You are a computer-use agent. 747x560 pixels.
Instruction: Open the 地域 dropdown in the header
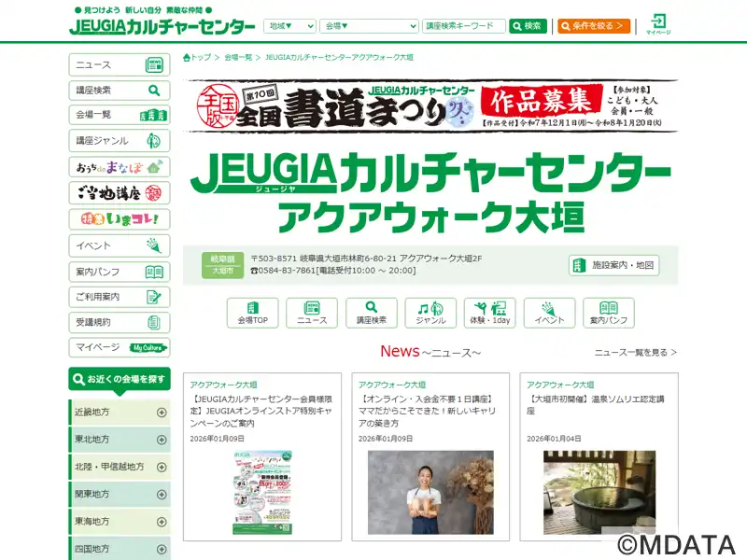(x=289, y=26)
